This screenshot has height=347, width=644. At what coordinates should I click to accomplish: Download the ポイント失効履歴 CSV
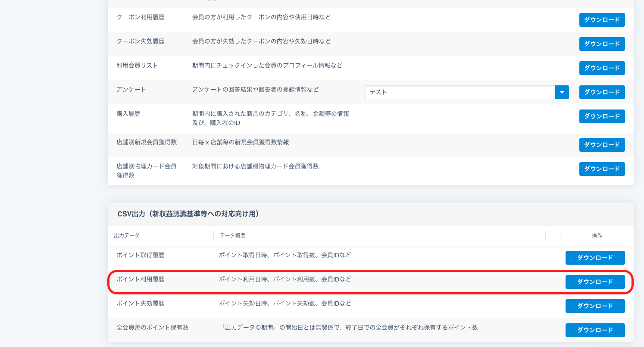click(595, 306)
